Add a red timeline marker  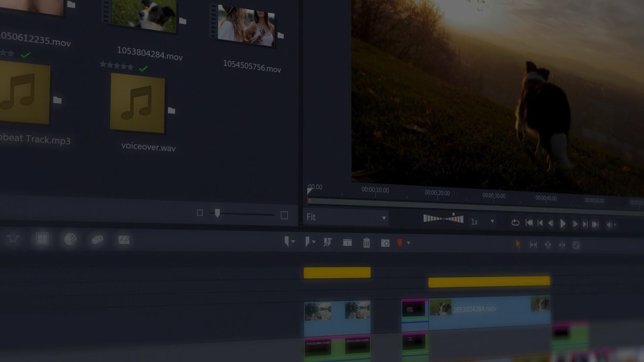(x=400, y=243)
